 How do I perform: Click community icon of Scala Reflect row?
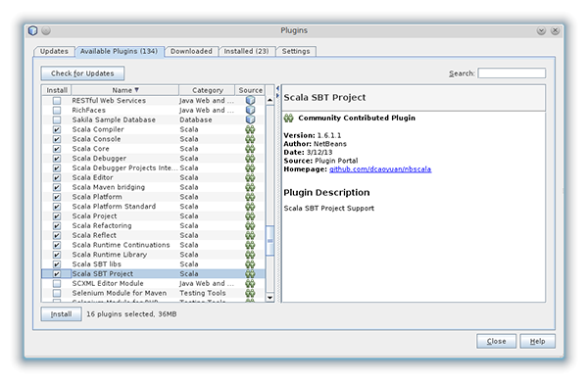pos(250,235)
